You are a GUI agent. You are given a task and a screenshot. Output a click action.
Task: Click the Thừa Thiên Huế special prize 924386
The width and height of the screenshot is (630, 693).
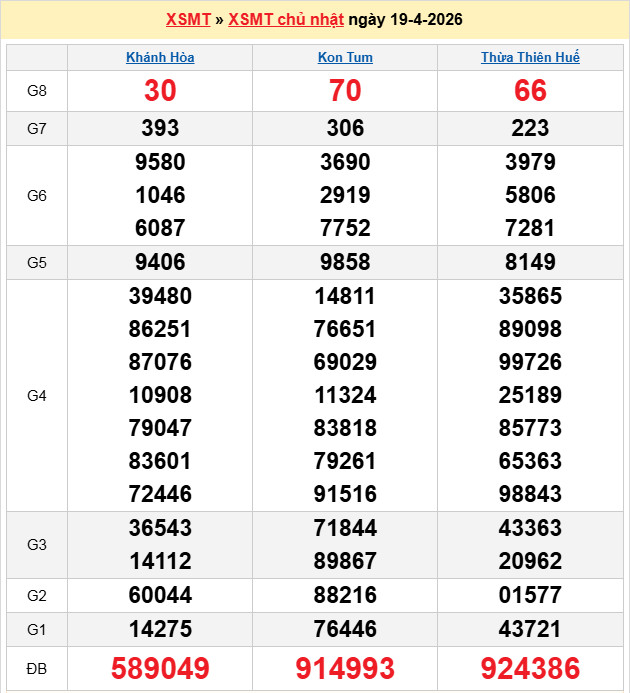tap(530, 668)
